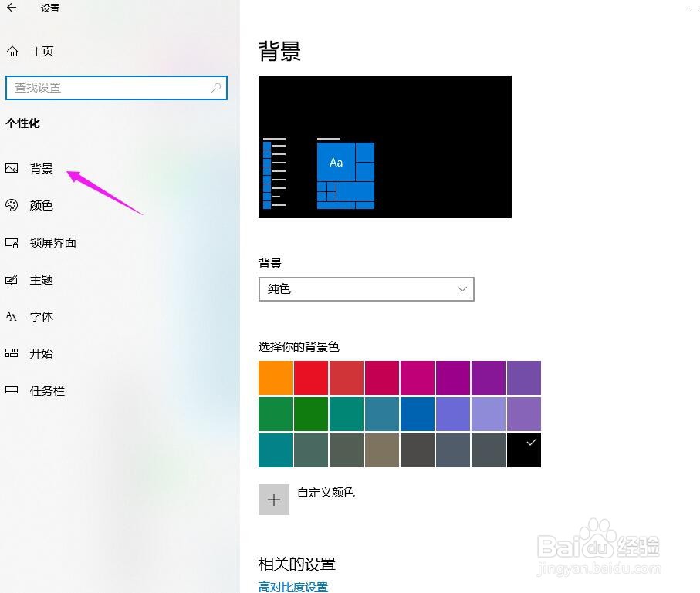Pick the dark gray fifth swatch, bottom row
The image size is (700, 593).
418,450
